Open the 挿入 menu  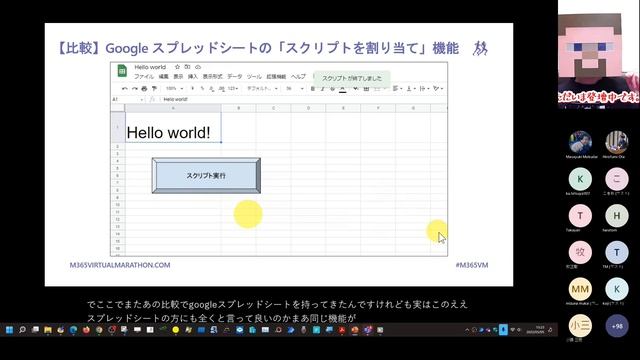click(x=193, y=77)
